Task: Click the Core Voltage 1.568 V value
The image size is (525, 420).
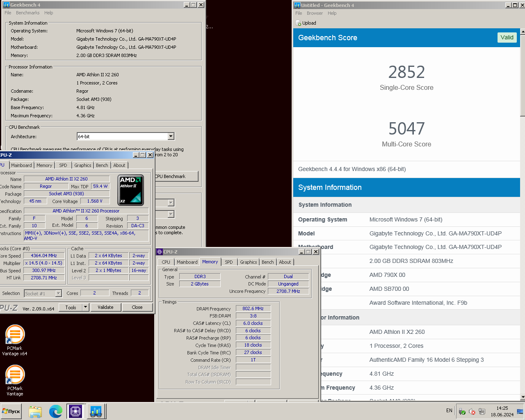Action: 95,201
